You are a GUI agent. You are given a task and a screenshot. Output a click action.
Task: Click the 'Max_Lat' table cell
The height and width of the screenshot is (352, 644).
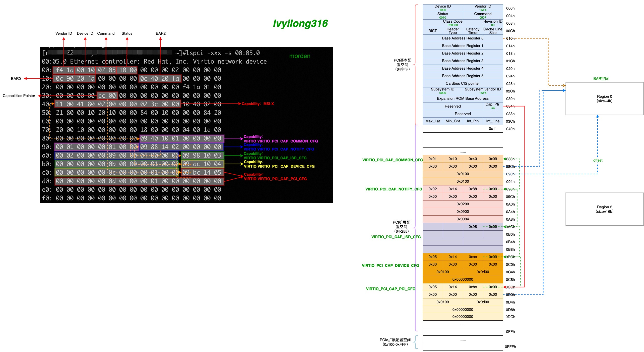pyautogui.click(x=432, y=121)
